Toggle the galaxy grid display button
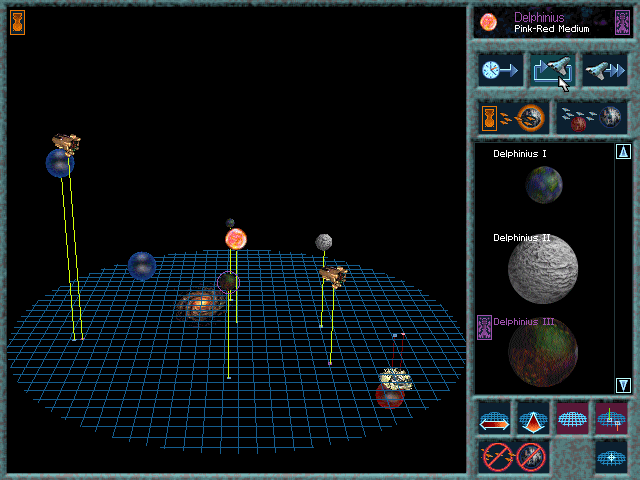The image size is (640, 480). [572, 419]
